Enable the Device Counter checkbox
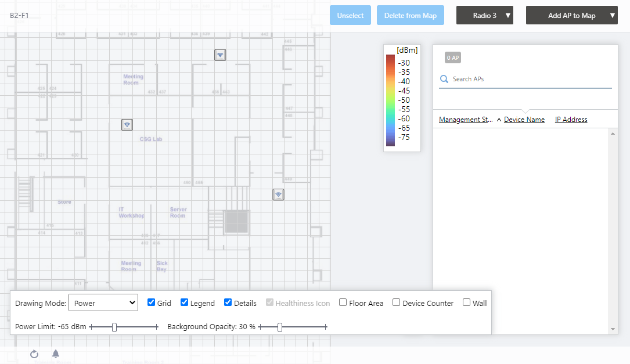The height and width of the screenshot is (364, 630). pyautogui.click(x=396, y=302)
